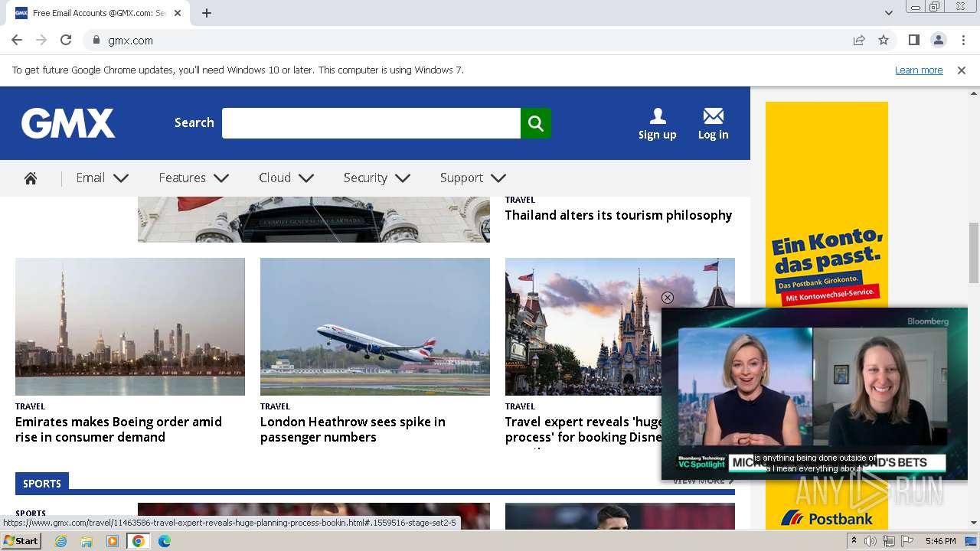Open Emirates makes Boeing order article

[x=119, y=429]
